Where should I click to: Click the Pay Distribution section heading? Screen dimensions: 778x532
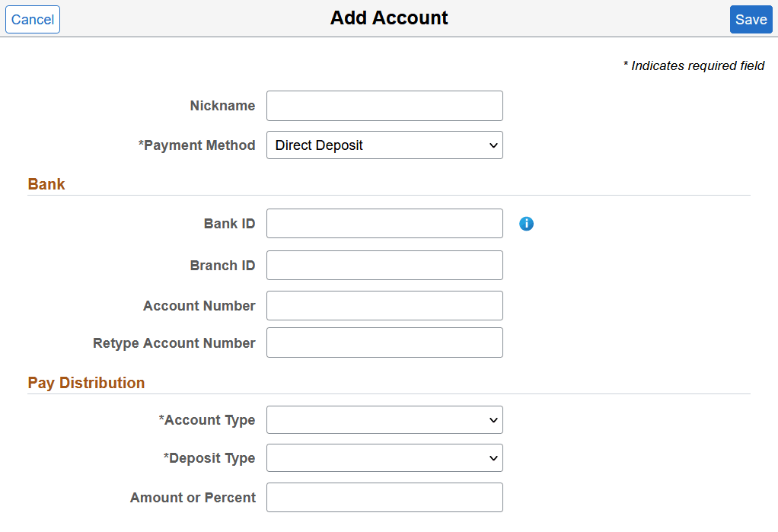click(86, 383)
